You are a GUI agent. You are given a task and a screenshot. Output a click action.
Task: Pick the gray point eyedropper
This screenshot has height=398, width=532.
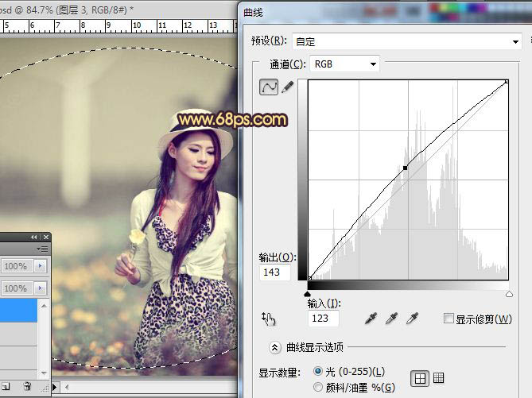[x=390, y=319]
